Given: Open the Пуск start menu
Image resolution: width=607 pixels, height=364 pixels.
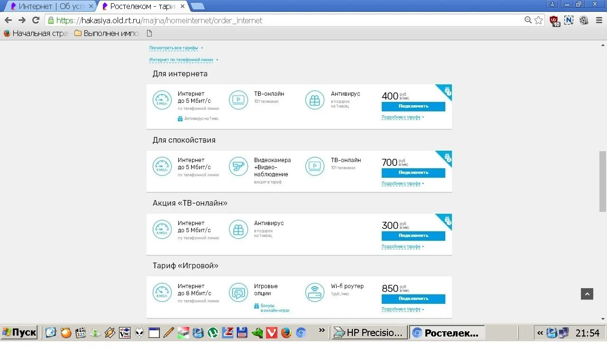Looking at the screenshot, I should click(19, 332).
